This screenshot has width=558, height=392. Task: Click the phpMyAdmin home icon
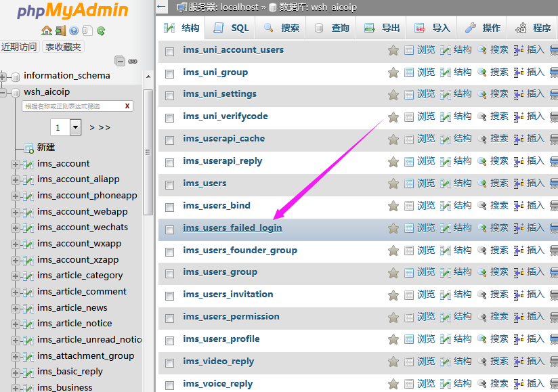[x=46, y=30]
